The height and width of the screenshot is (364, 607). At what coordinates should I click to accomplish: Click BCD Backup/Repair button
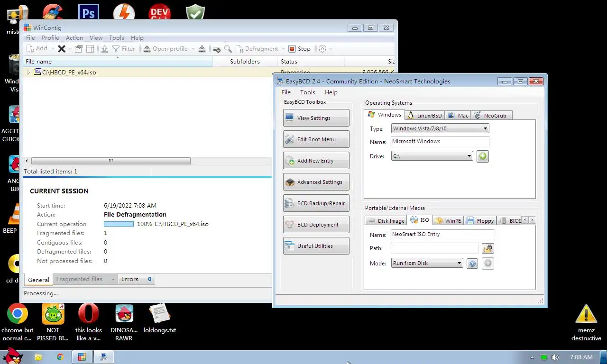pyautogui.click(x=316, y=203)
